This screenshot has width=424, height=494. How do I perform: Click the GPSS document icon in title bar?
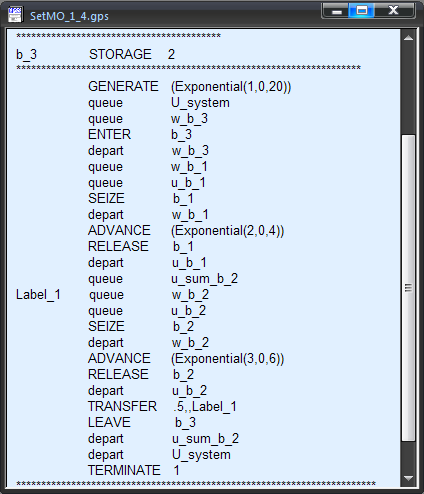click(15, 15)
